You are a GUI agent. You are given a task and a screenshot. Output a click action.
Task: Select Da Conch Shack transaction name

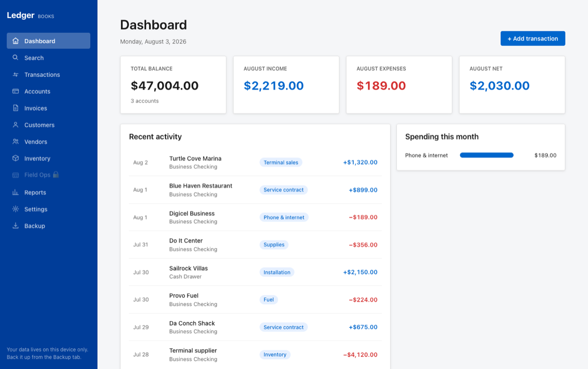coord(192,323)
